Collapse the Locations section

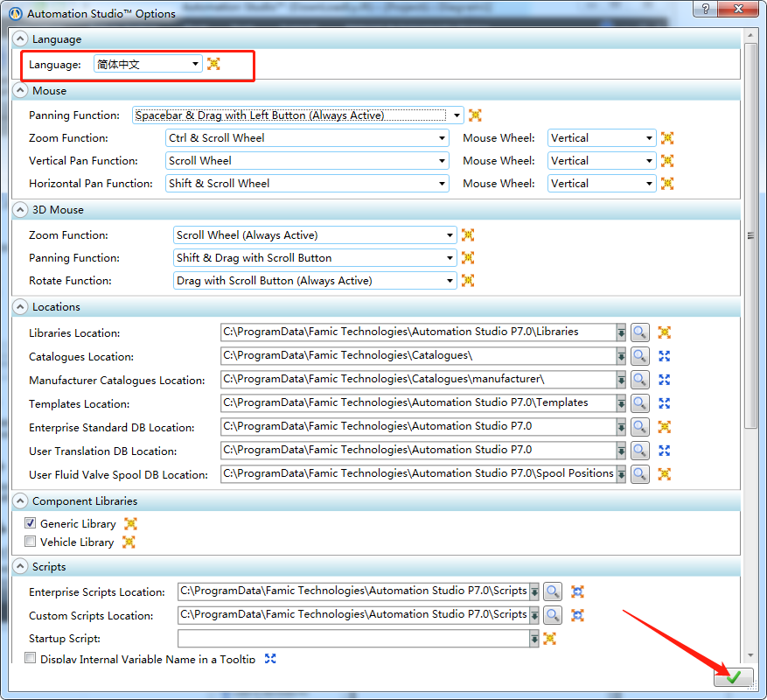point(20,307)
